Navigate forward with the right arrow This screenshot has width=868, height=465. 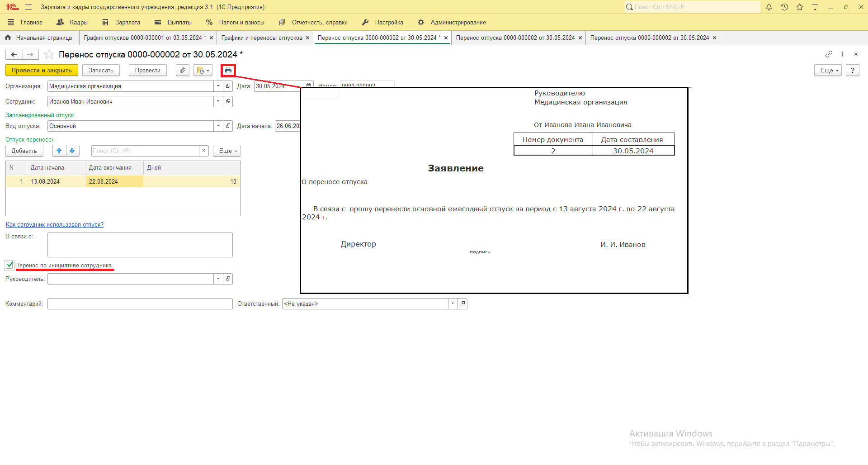(x=30, y=55)
